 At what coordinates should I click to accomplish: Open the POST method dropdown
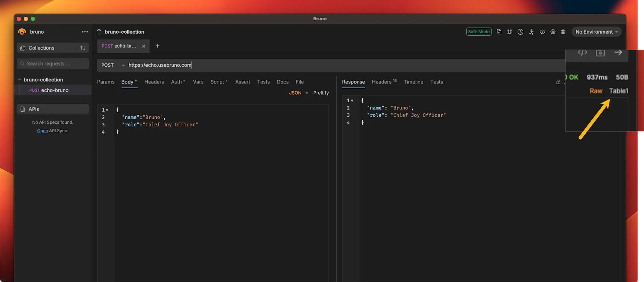pos(113,65)
